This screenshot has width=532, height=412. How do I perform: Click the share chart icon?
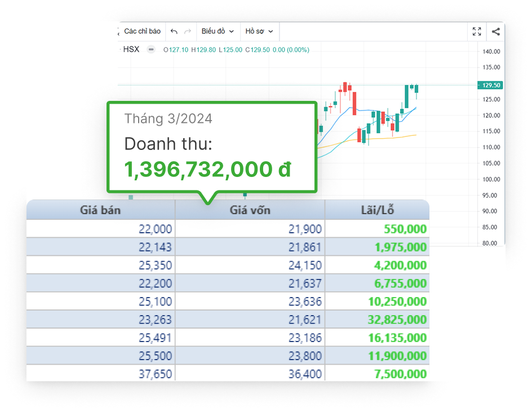click(x=496, y=32)
